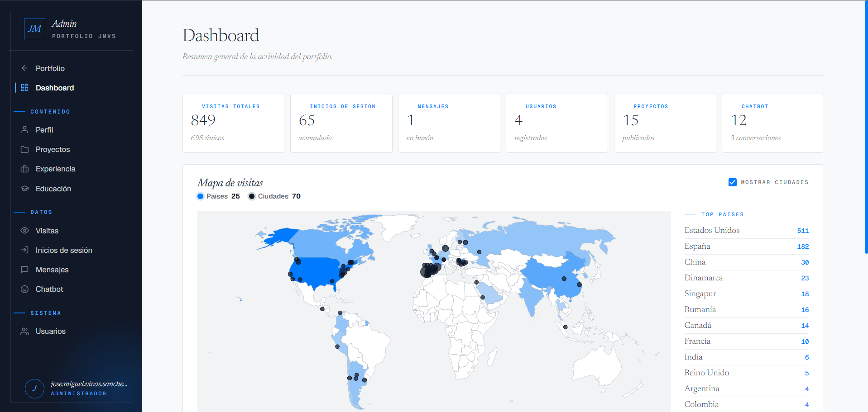Open the Chatbot smiley icon
The height and width of the screenshot is (412, 868).
point(24,289)
